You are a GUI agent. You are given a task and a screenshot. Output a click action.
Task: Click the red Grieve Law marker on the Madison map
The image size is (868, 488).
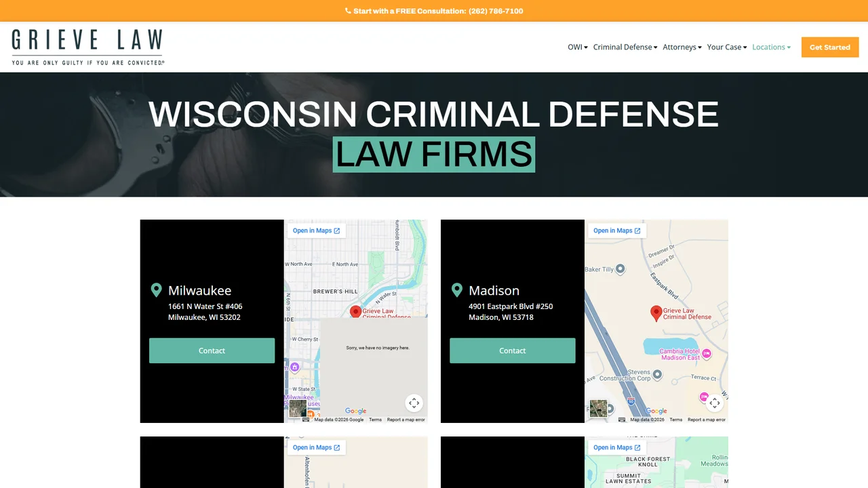656,312
